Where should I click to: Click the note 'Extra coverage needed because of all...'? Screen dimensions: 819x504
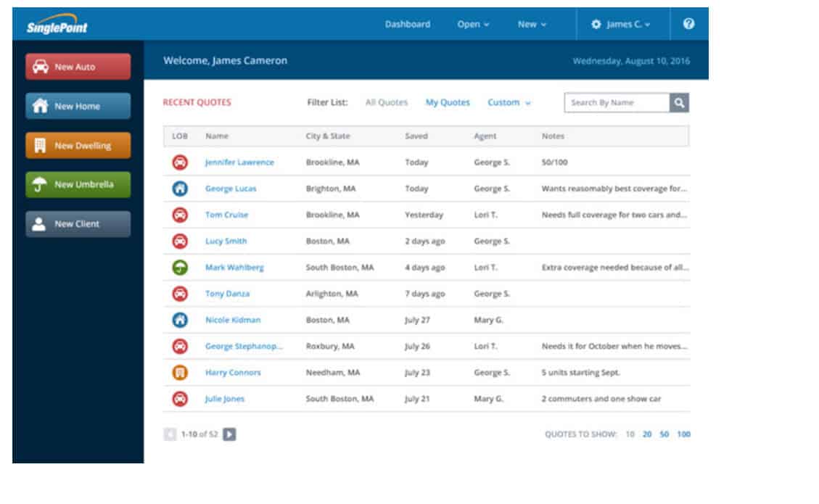[615, 268]
